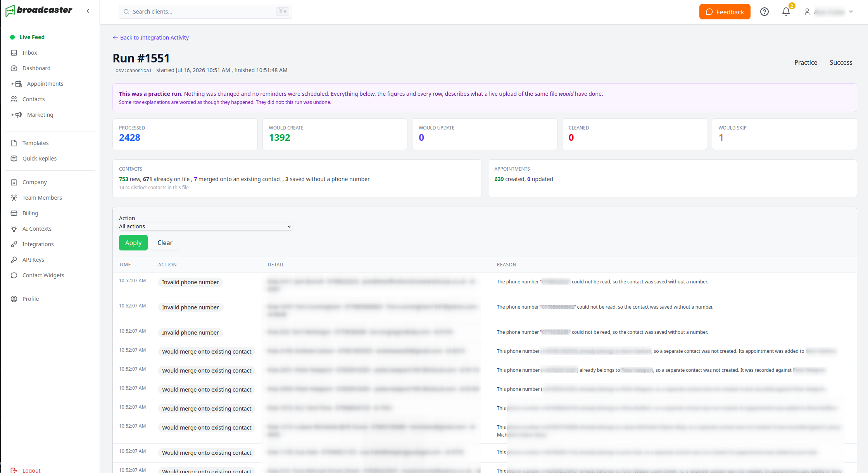Open the Profile menu item
Image resolution: width=868 pixels, height=473 pixels.
coord(31,299)
